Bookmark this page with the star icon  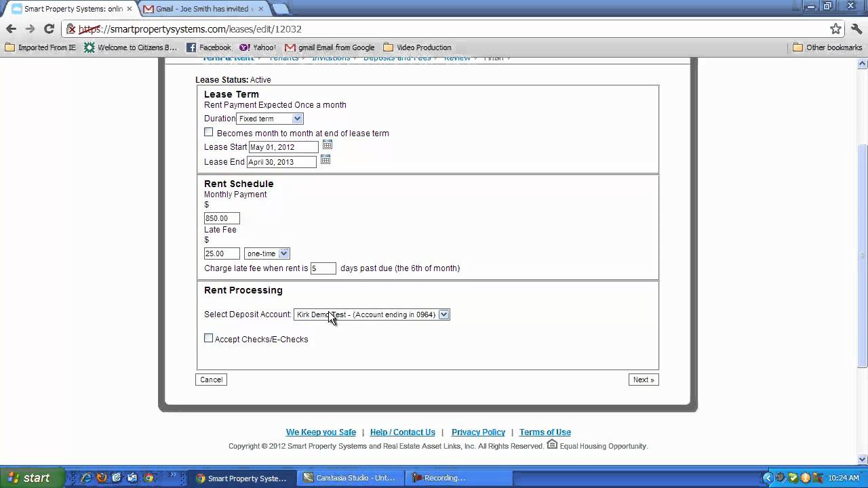click(836, 29)
